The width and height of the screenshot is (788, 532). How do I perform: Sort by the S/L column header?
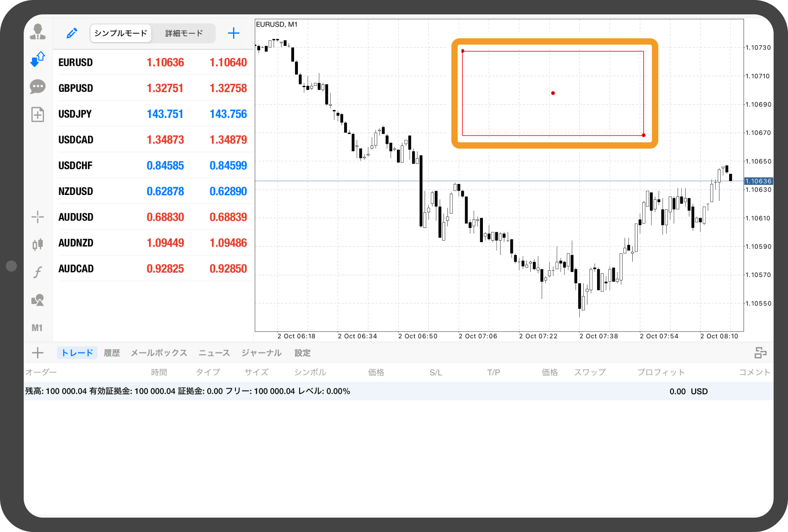tap(436, 372)
